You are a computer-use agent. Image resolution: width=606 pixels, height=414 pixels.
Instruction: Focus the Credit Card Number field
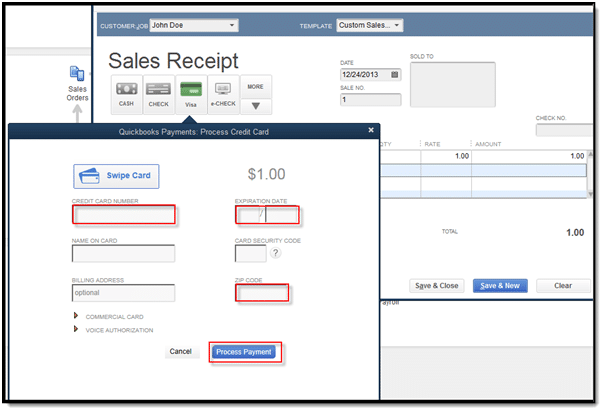coord(124,215)
